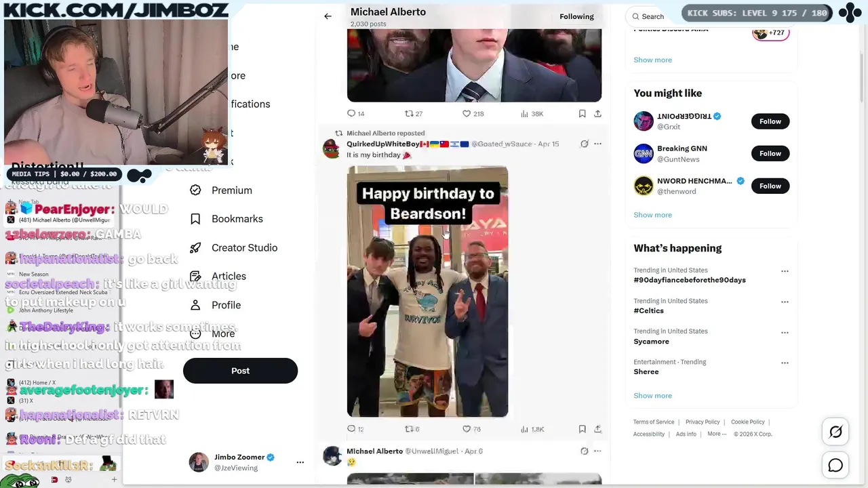The width and height of the screenshot is (868, 488).
Task: Click the black Post button
Action: click(x=240, y=371)
